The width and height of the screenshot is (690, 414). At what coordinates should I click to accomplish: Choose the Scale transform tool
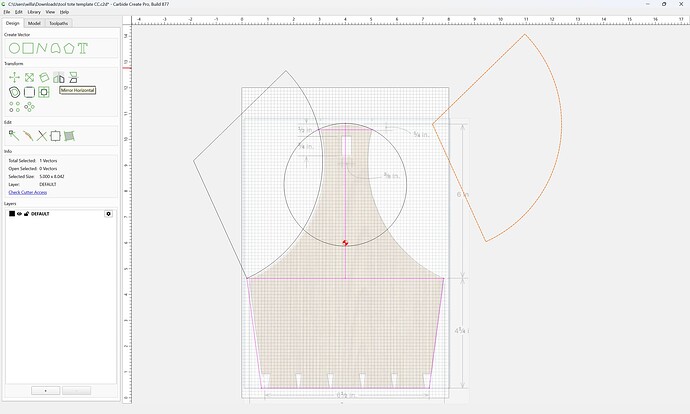pos(29,78)
